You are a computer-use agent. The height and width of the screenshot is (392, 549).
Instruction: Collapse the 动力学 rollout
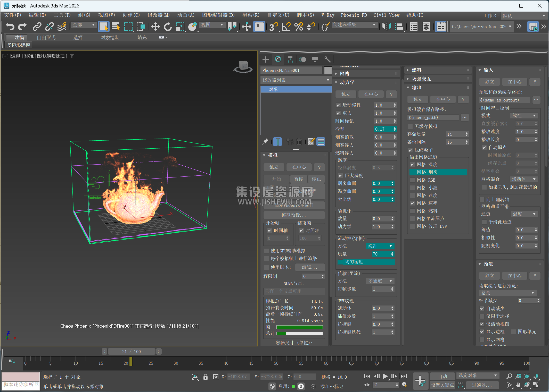pos(366,82)
